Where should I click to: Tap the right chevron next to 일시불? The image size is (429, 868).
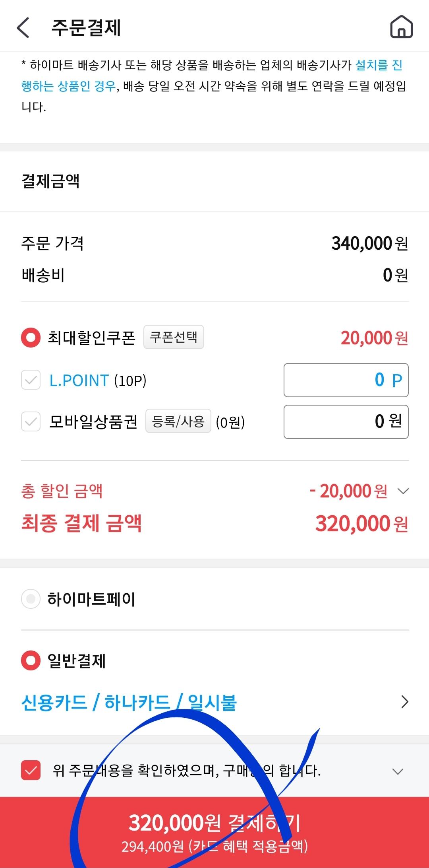click(x=404, y=702)
